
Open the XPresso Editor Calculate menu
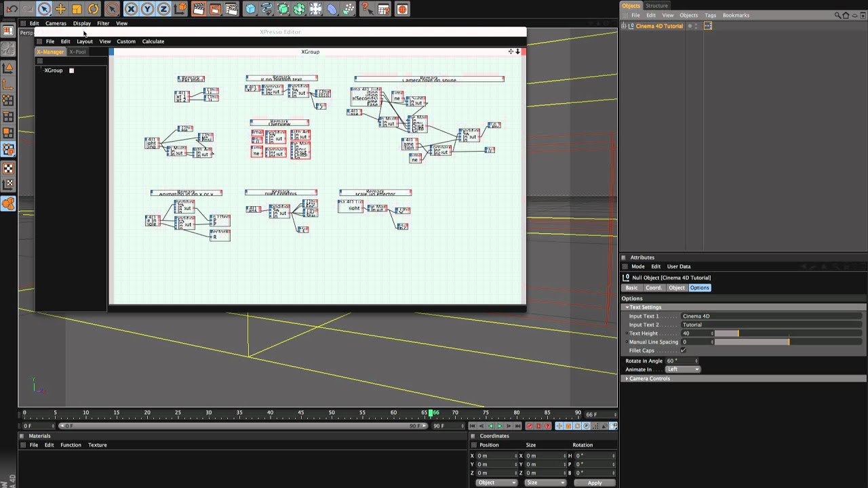[x=153, y=41]
